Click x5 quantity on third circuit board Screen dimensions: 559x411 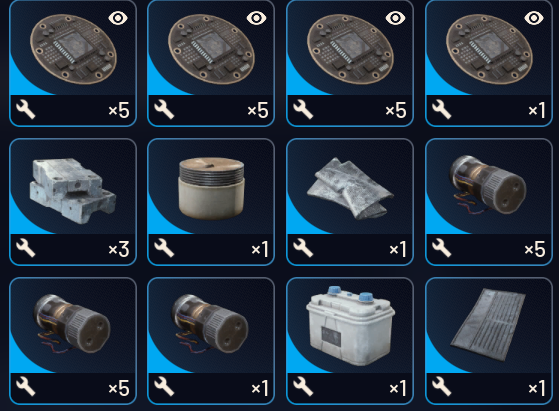pyautogui.click(x=396, y=111)
